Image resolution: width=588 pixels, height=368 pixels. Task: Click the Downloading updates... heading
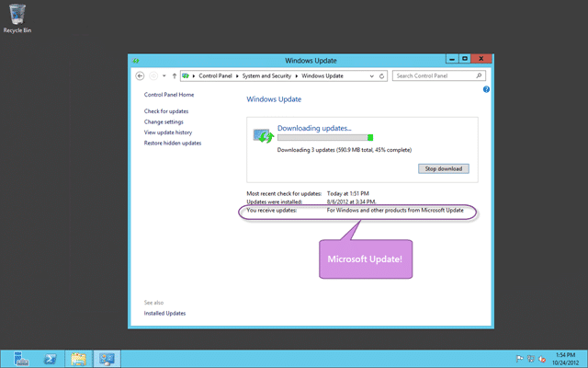(314, 128)
